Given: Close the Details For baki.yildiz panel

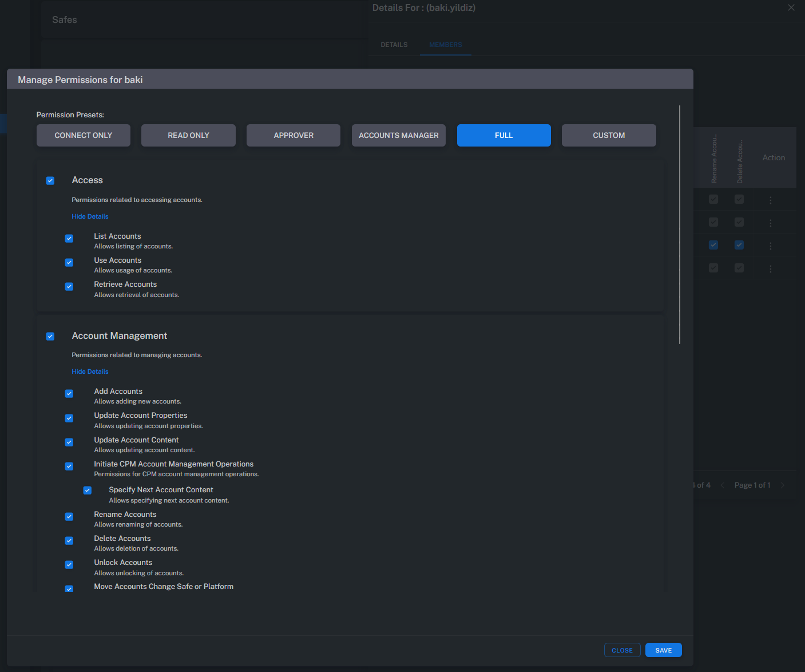Looking at the screenshot, I should pyautogui.click(x=791, y=7).
